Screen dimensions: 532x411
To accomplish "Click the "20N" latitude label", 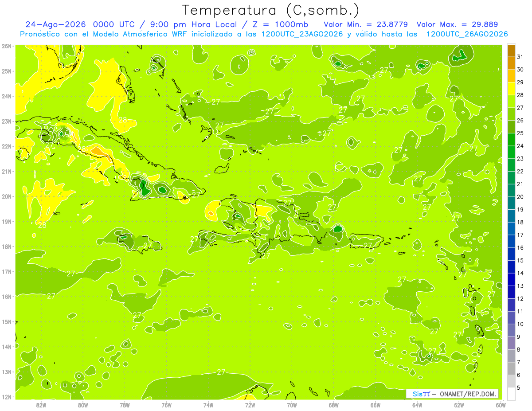I will pyautogui.click(x=6, y=196).
